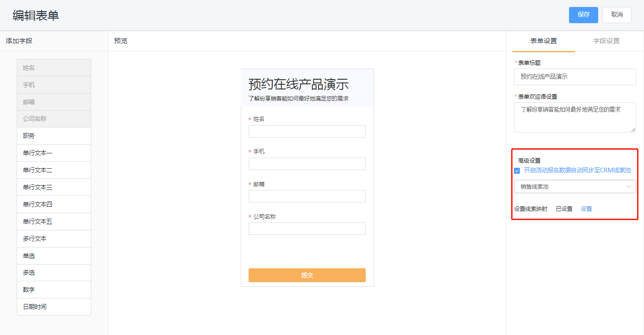
Task: Click the orange 提交 button
Action: pyautogui.click(x=307, y=275)
